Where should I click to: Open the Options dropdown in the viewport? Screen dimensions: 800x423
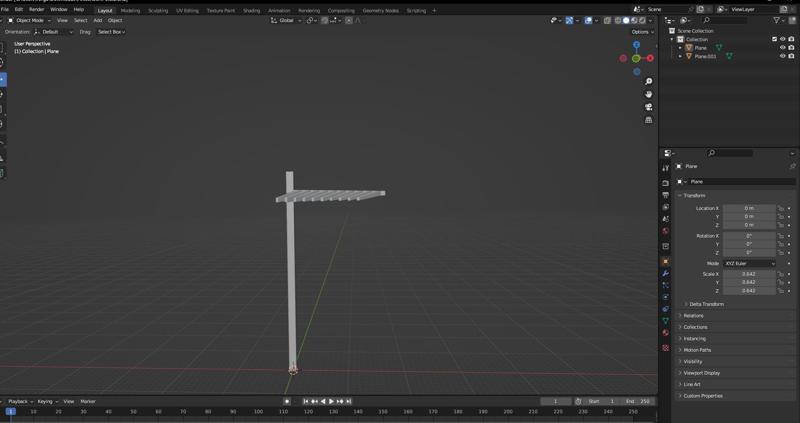pyautogui.click(x=642, y=32)
